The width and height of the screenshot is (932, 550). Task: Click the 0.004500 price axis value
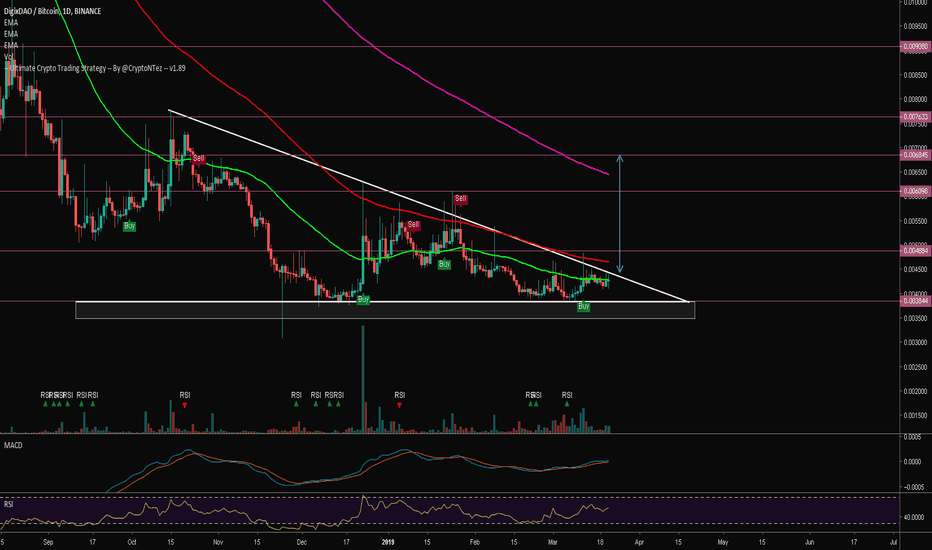pyautogui.click(x=915, y=269)
